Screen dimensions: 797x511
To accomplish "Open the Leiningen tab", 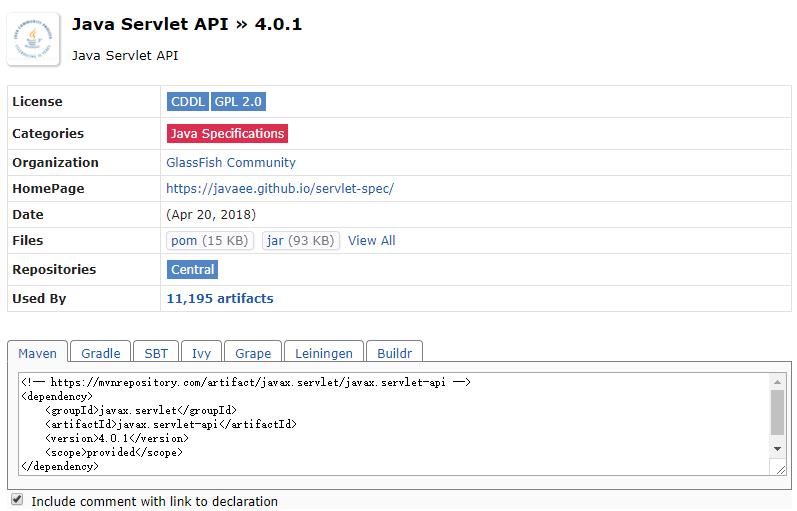I will 324,353.
